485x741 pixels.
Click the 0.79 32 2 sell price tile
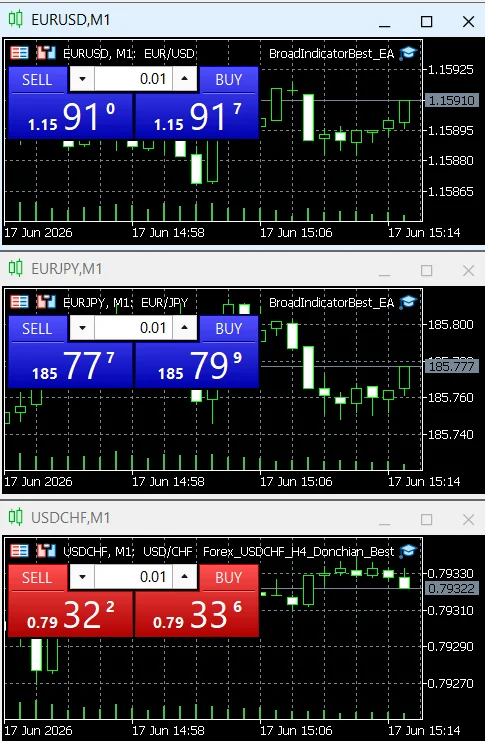(x=70, y=614)
